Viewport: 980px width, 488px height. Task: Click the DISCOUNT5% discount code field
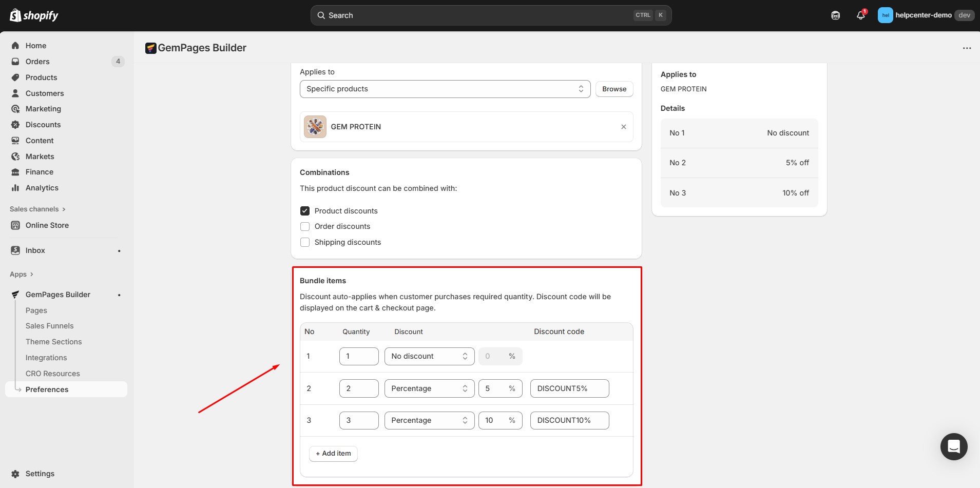[569, 388]
